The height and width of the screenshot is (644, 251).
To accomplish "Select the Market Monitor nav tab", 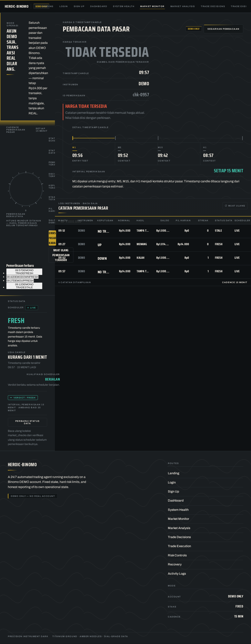I will coord(152,6).
